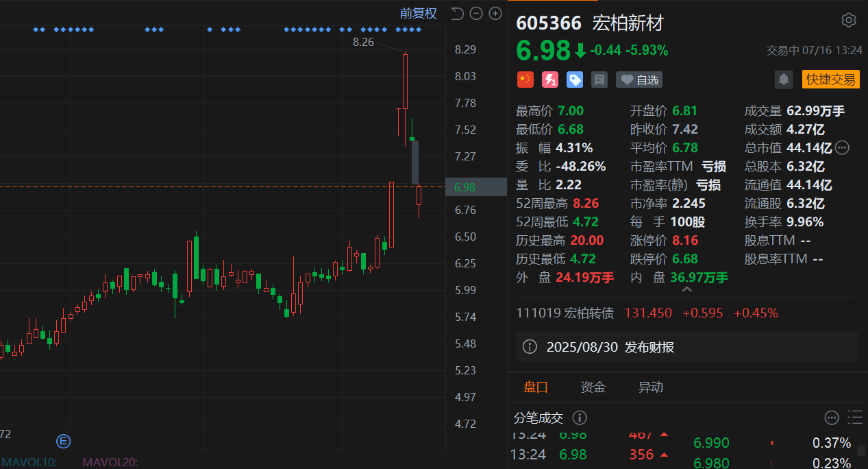Select the pink lightning quick-trade icon
Screen dimensions: 868x469
pos(549,80)
